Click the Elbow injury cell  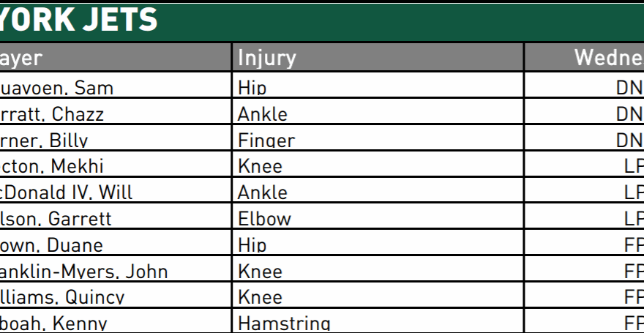(x=264, y=219)
